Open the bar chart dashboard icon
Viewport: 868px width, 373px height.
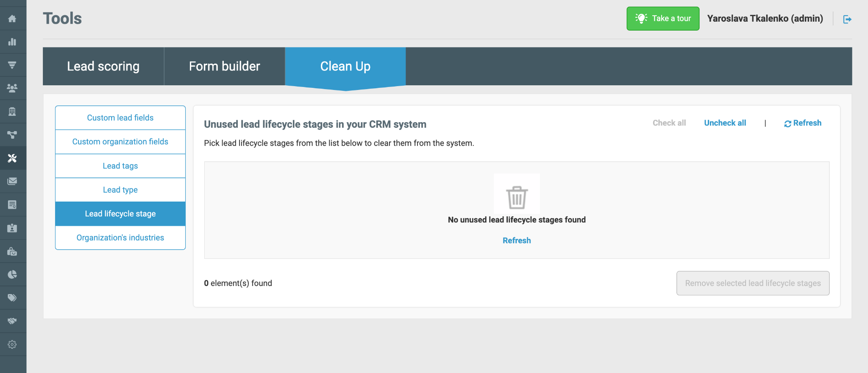click(x=12, y=42)
